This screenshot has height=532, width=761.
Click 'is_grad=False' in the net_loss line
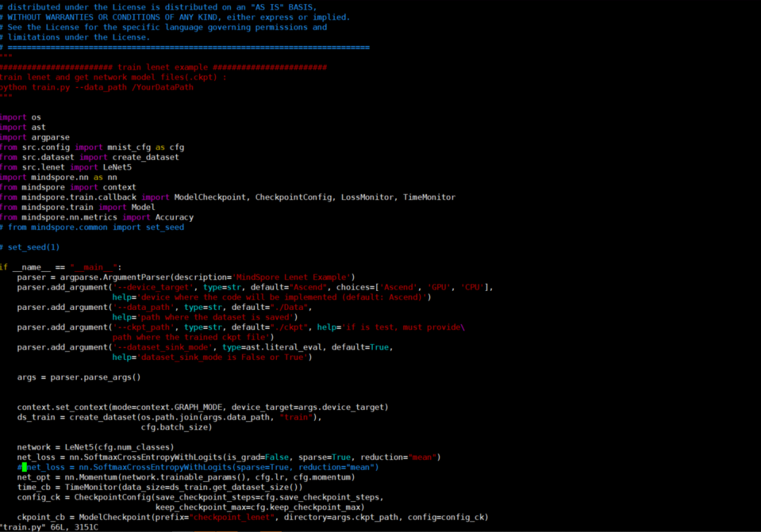[x=258, y=457]
